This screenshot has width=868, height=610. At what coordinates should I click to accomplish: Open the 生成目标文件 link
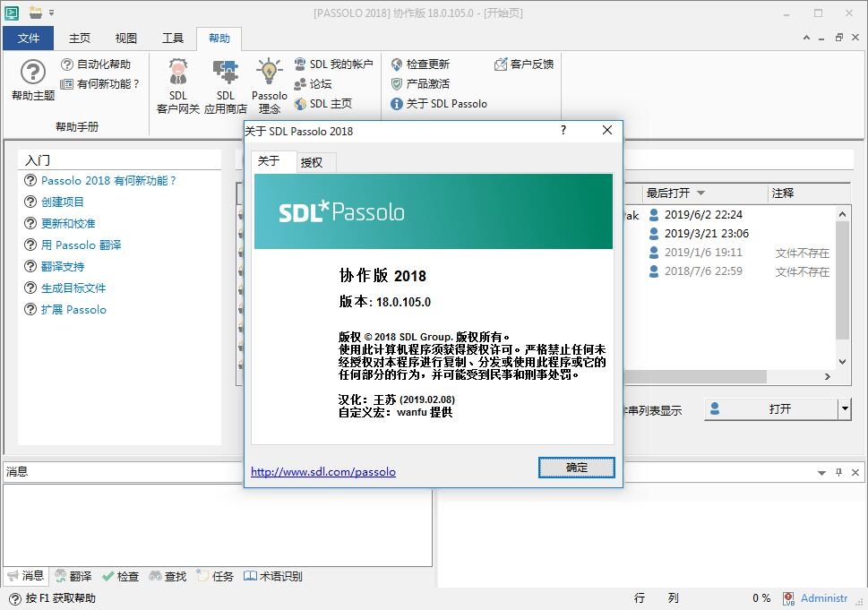(73, 288)
